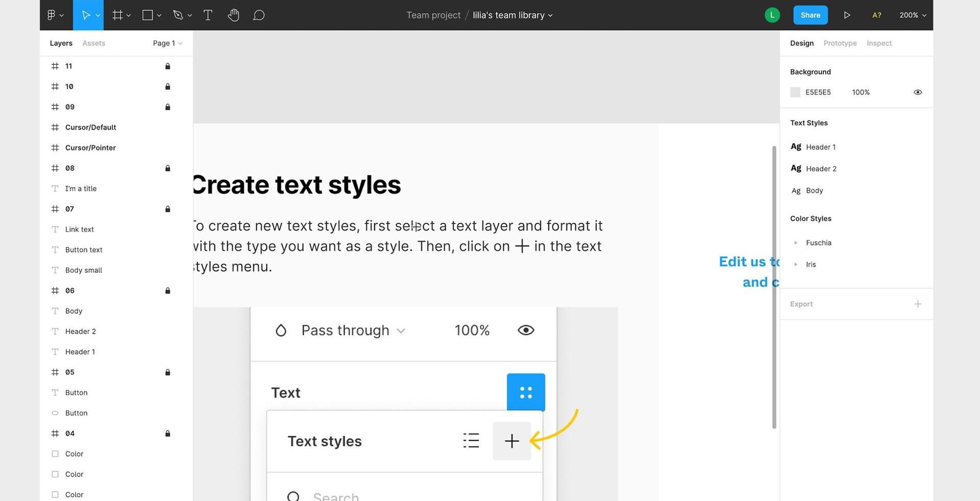Click text icon of I'm a title layer
980x501 pixels.
(x=55, y=188)
